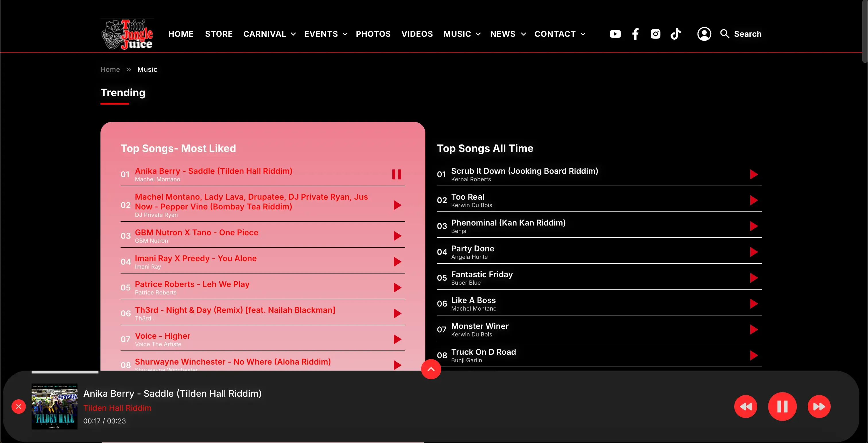Click the user account profile icon
The height and width of the screenshot is (443, 868).
[704, 34]
